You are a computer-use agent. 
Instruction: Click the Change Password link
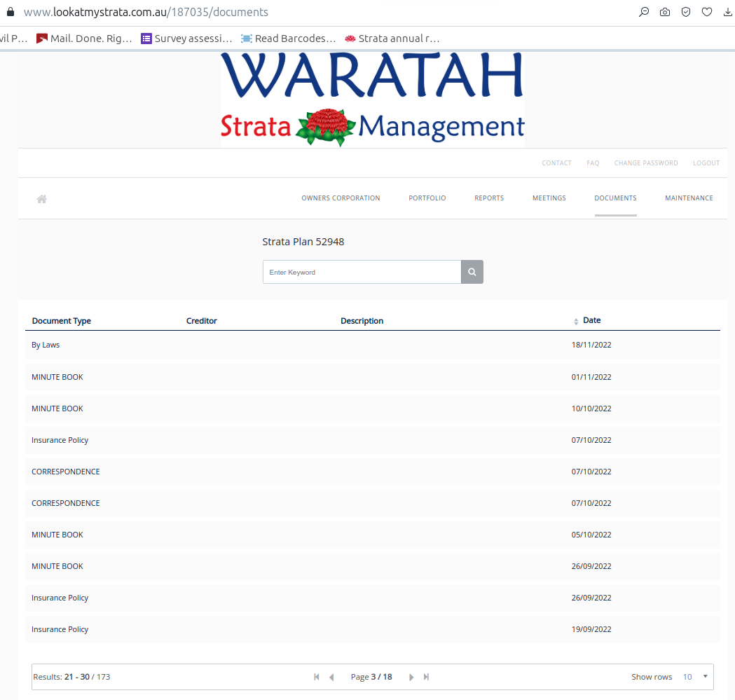pyautogui.click(x=646, y=163)
